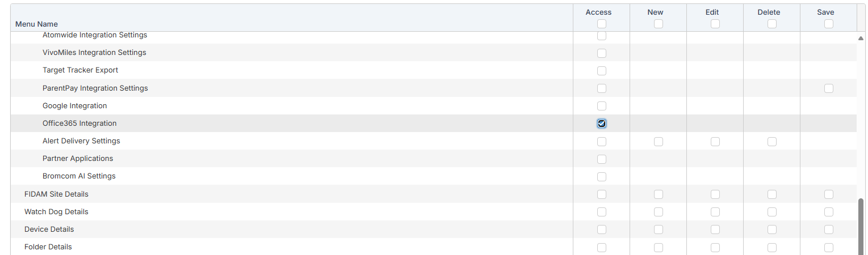The width and height of the screenshot is (868, 255).
Task: Enable Access for Partner Applications
Action: 602,159
